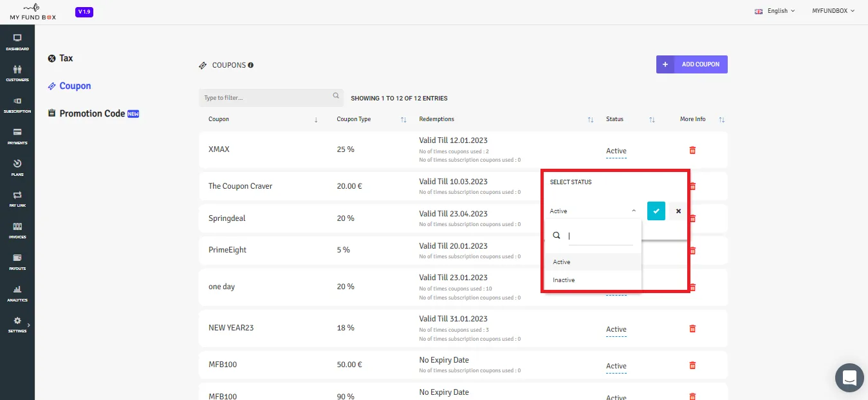Show the Coupons info tooltip icon
Image resolution: width=868 pixels, height=400 pixels.
pos(251,65)
